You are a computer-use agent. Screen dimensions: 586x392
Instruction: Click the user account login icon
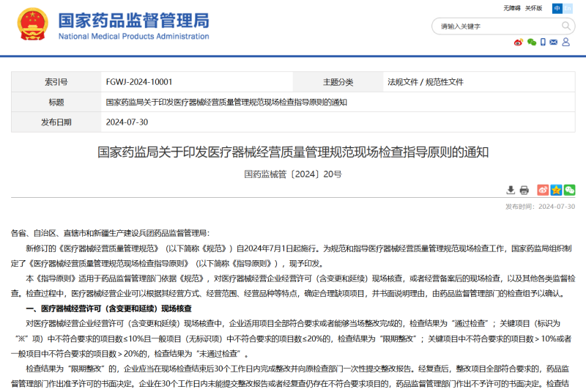[x=565, y=42]
